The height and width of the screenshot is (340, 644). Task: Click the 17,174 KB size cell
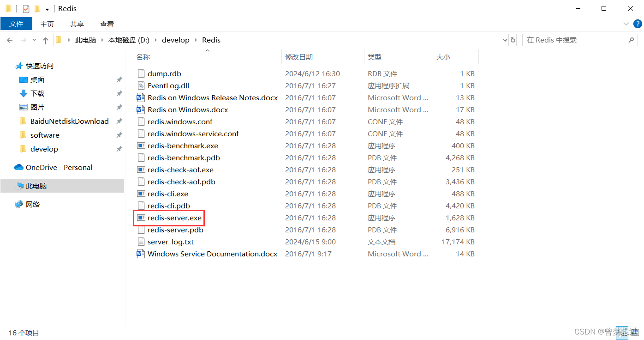click(458, 242)
